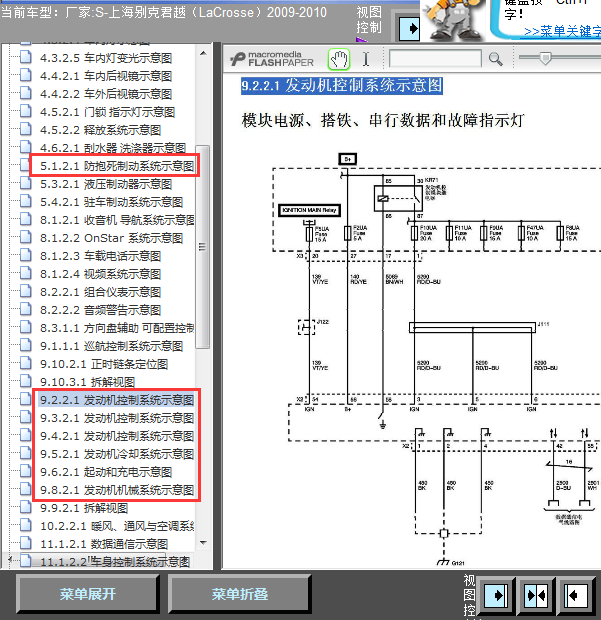Open 11.1.2.1 数据通信示意图
Viewport: 601px width, 620px height.
tap(104, 544)
